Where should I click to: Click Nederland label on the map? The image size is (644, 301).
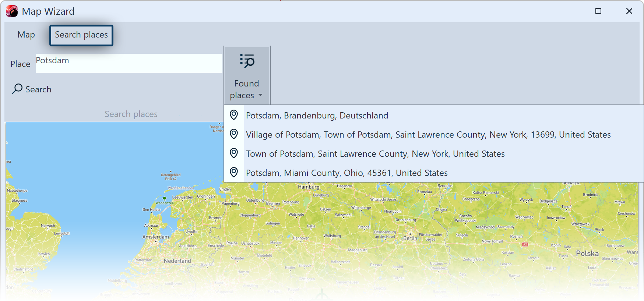click(177, 261)
